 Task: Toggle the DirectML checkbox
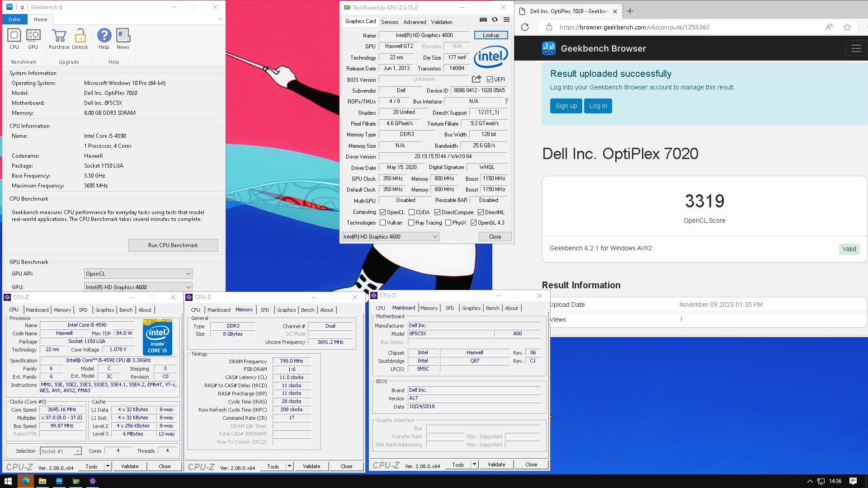(481, 212)
